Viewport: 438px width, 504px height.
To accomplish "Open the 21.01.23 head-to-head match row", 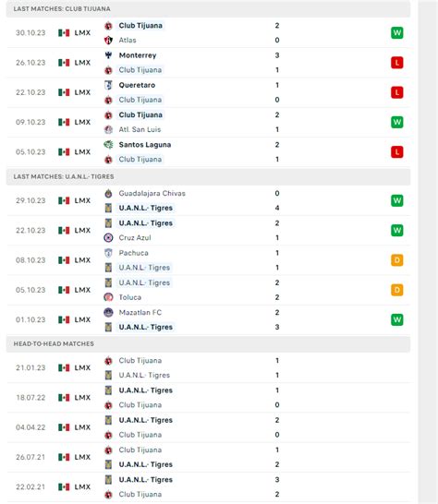I will 208,367.
